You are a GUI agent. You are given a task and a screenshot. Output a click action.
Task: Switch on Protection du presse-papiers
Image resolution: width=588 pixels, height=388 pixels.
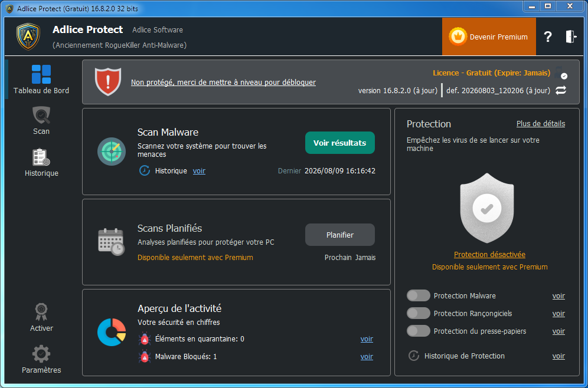coord(419,331)
